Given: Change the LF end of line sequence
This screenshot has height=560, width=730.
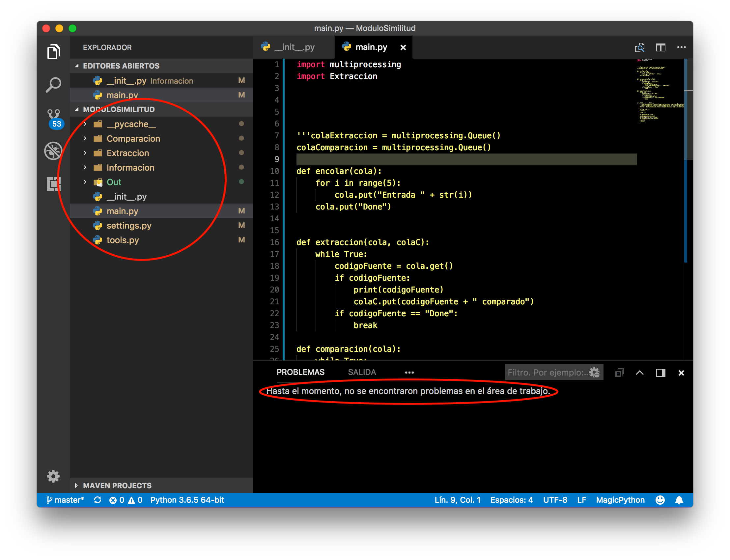Looking at the screenshot, I should tap(582, 500).
